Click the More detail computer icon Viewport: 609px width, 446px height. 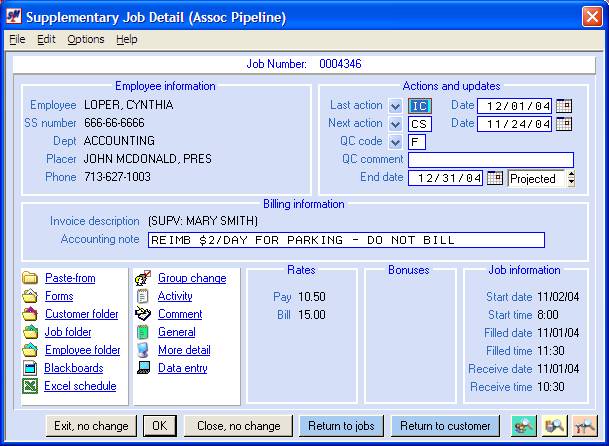click(143, 350)
